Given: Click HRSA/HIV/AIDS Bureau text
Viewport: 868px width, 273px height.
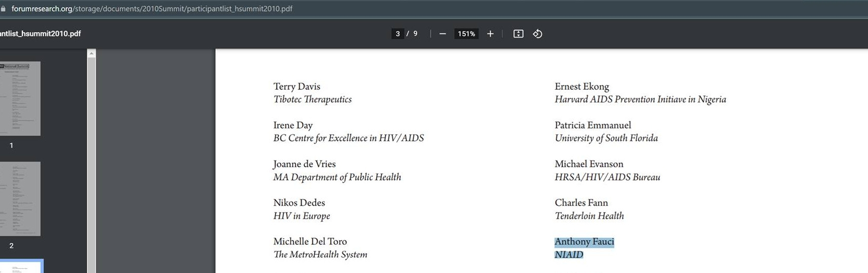Looking at the screenshot, I should [x=607, y=177].
